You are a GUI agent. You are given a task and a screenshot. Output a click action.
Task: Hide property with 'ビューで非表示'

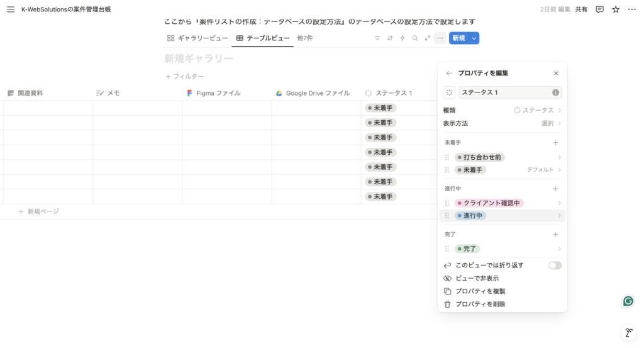(477, 278)
